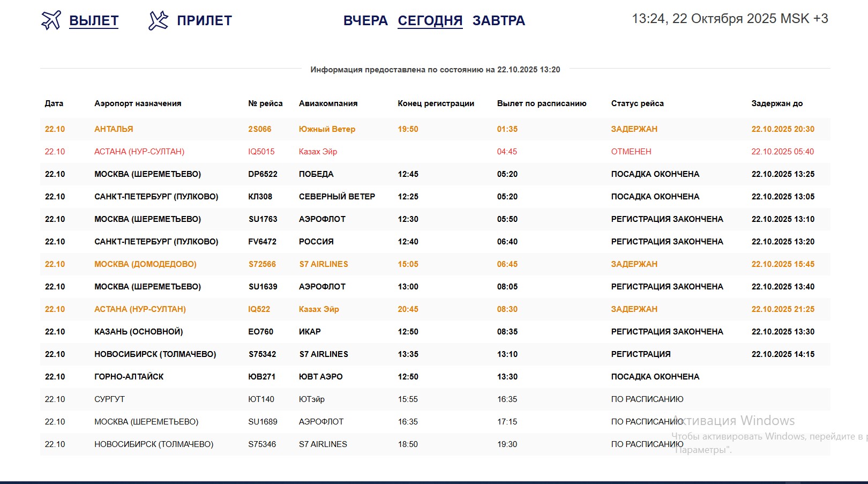Image resolution: width=868 pixels, height=484 pixels.
Task: Open the ВЫЛЕТ departures view
Action: (x=94, y=20)
